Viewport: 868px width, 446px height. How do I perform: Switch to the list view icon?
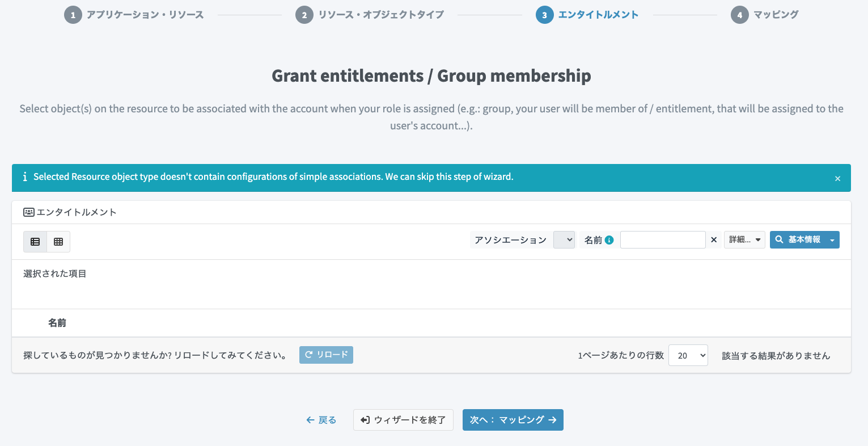pyautogui.click(x=35, y=242)
